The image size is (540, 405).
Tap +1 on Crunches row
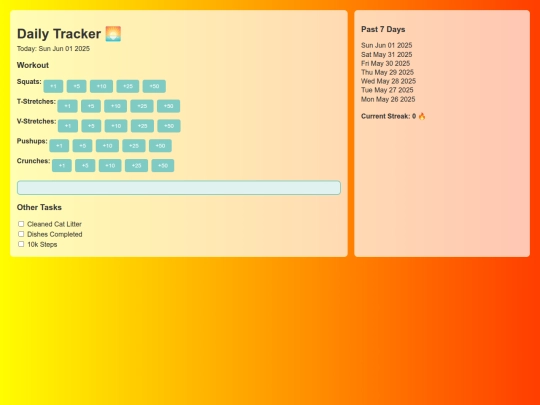click(x=62, y=166)
